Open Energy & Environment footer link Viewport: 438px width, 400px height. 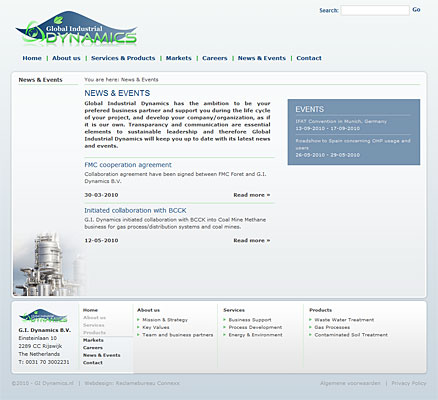[x=256, y=335]
